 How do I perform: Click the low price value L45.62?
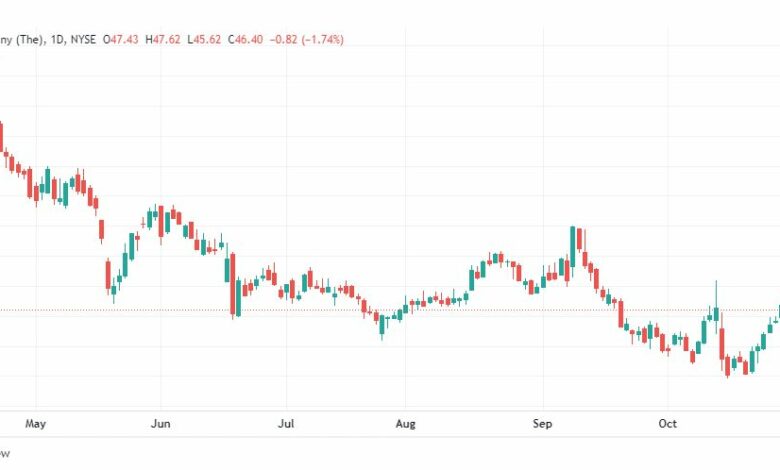tap(204, 39)
